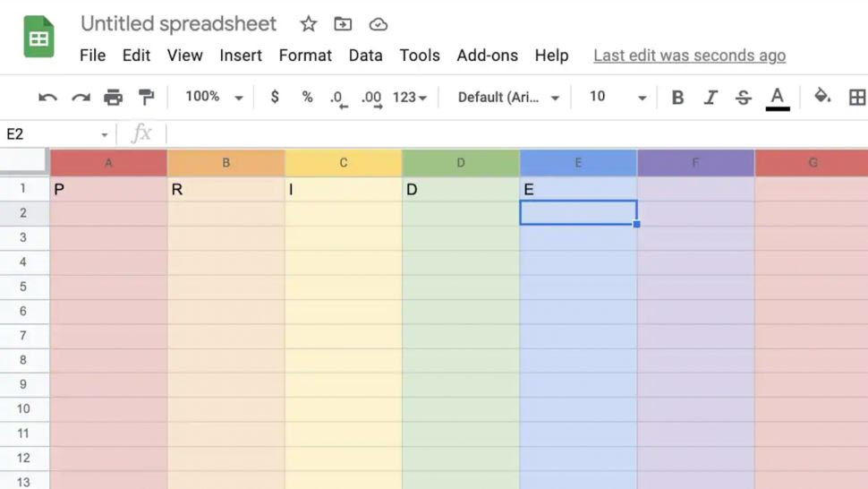Click the Redo arrow icon
Screen dimensions: 868x489
click(x=81, y=98)
